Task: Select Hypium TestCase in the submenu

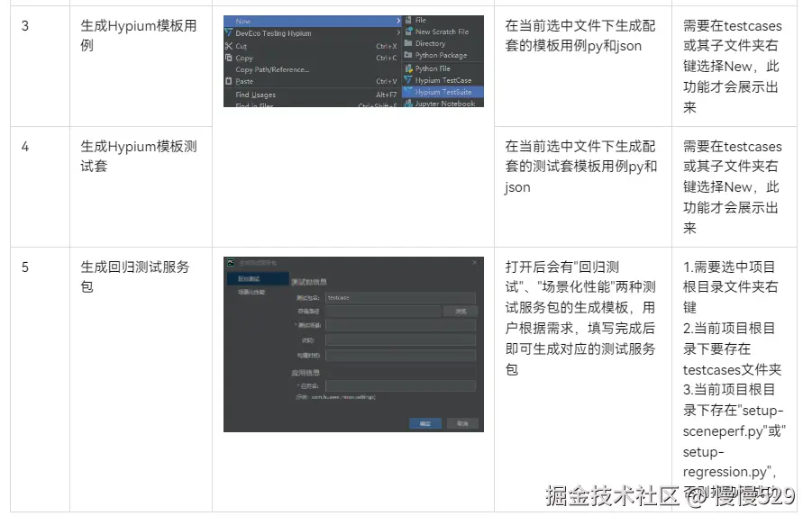Action: point(442,80)
